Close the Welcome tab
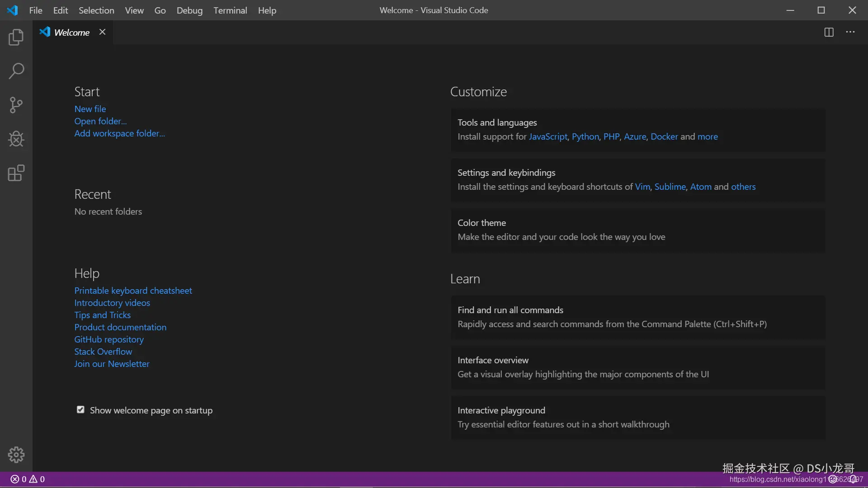This screenshot has height=488, width=868. (103, 32)
